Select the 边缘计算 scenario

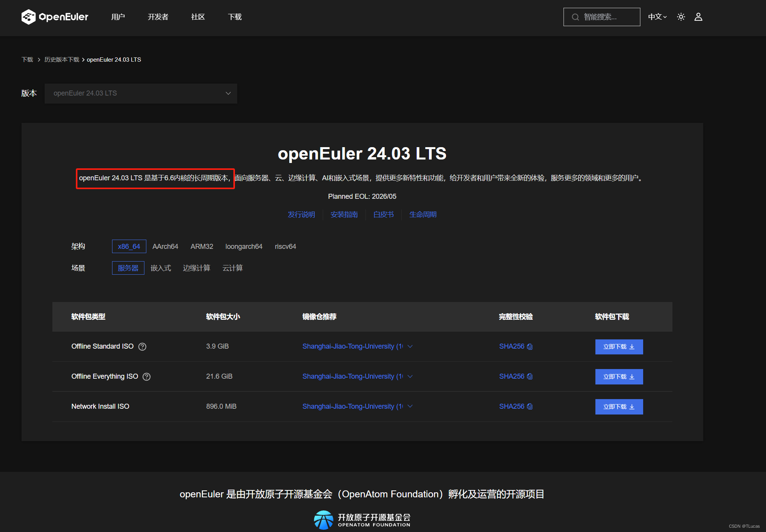click(x=196, y=268)
